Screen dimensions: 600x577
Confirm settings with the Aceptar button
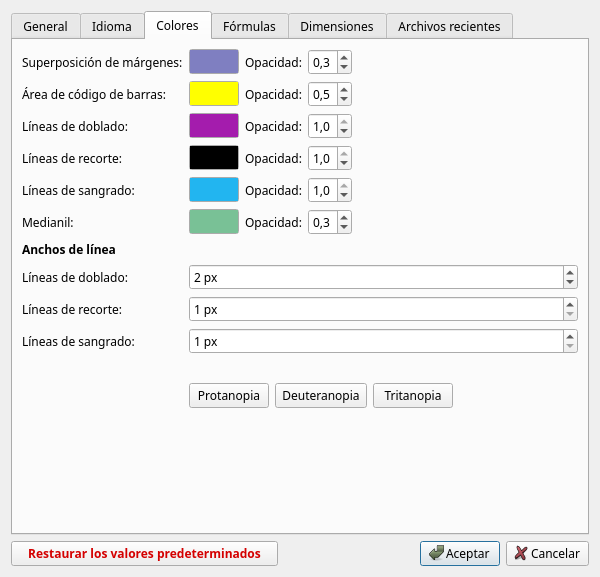[460, 553]
